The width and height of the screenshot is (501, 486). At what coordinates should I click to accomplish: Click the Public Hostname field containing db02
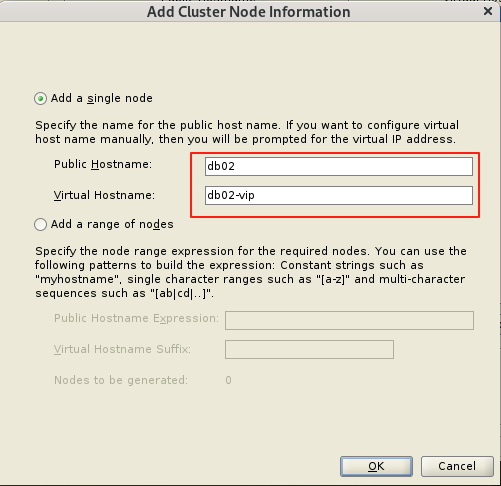coord(339,166)
